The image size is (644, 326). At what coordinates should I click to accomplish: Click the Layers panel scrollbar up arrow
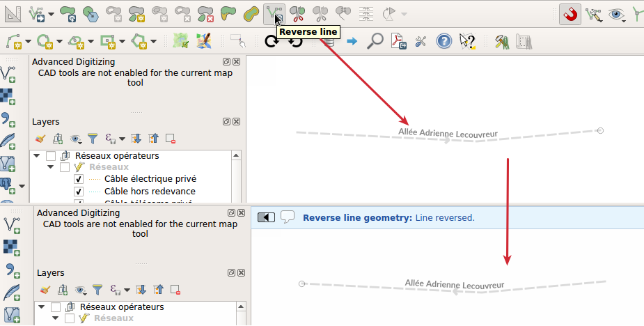click(237, 155)
